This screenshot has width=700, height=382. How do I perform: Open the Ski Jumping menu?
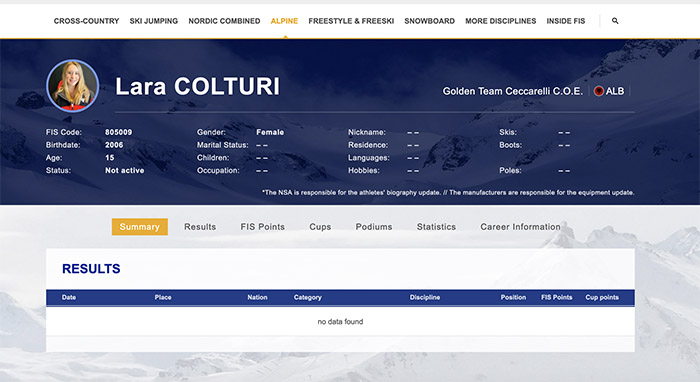tap(154, 21)
